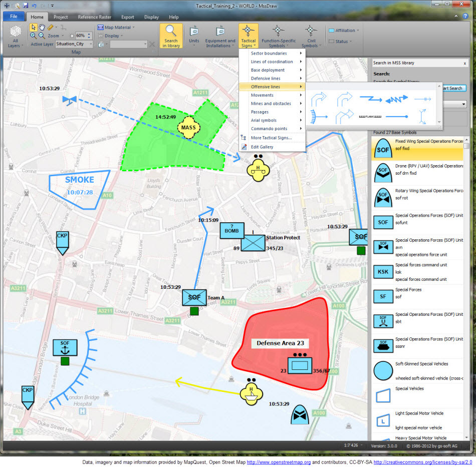Open the Situation_City active layer dropdown

91,44
